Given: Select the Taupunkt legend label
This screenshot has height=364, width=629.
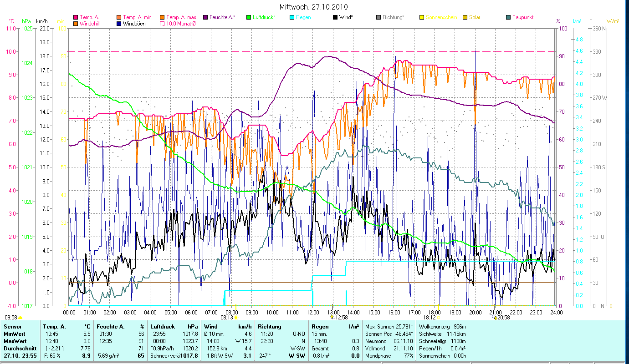Looking at the screenshot, I should (x=522, y=17).
